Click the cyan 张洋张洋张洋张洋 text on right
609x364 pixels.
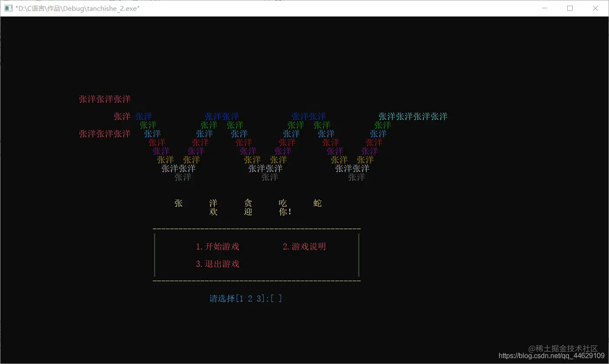click(x=413, y=116)
